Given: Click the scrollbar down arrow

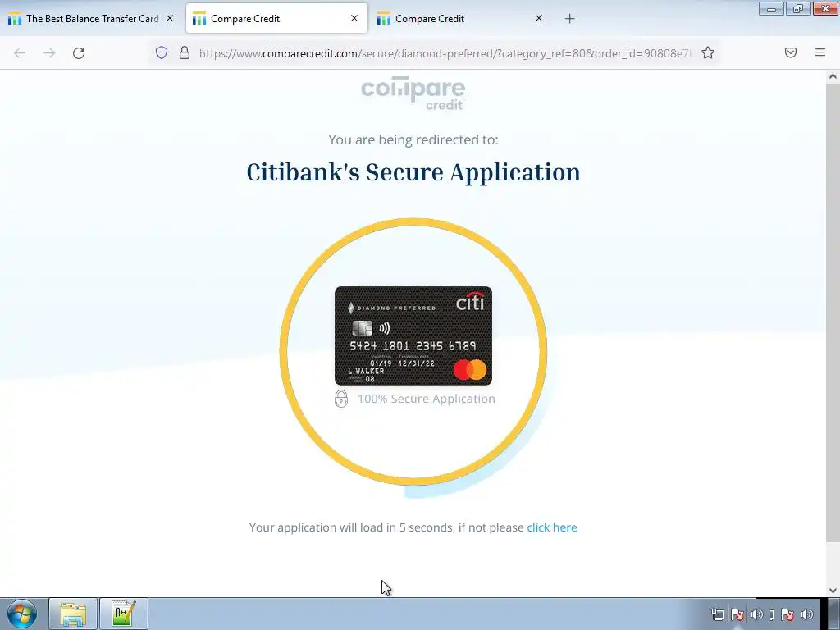Looking at the screenshot, I should 833,591.
